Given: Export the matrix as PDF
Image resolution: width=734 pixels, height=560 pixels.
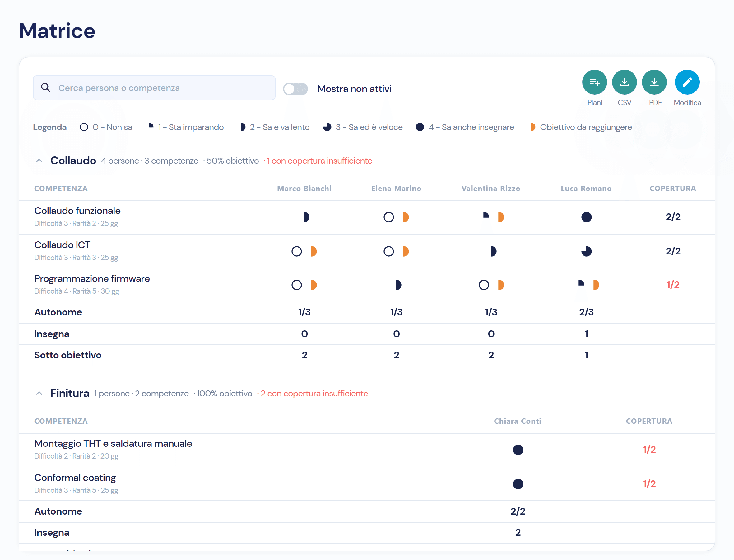Looking at the screenshot, I should [x=654, y=82].
